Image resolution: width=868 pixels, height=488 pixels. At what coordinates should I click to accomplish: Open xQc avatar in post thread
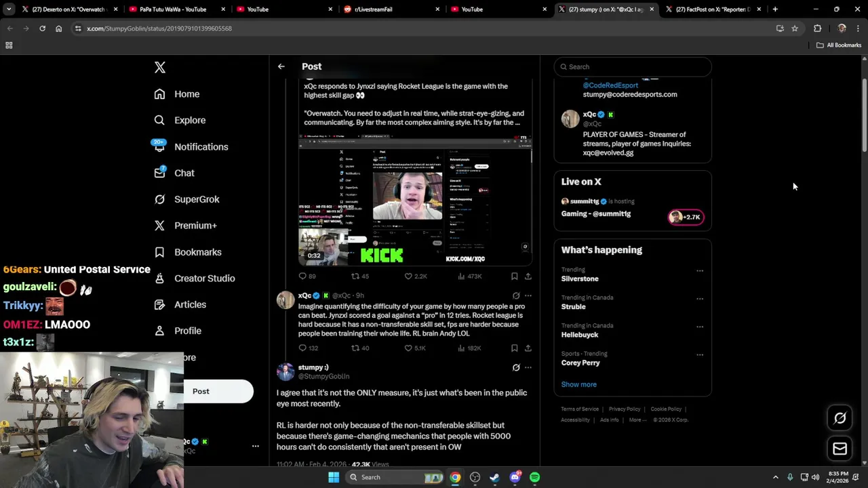285,300
